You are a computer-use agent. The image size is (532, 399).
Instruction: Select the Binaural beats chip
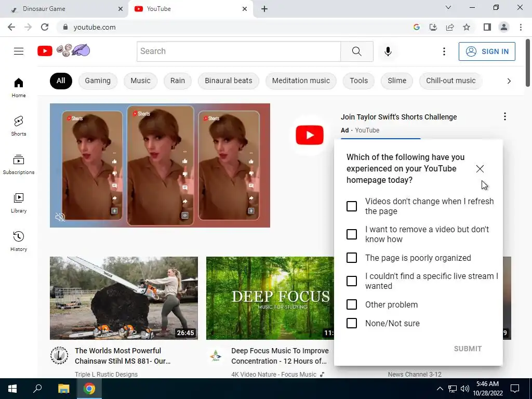pos(229,81)
